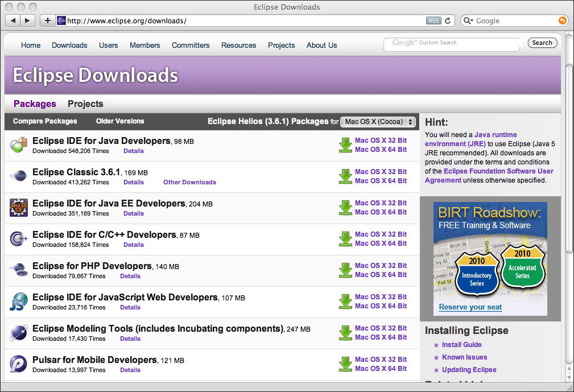This screenshot has height=392, width=574.
Task: Open the Home menu item
Action: pos(31,45)
